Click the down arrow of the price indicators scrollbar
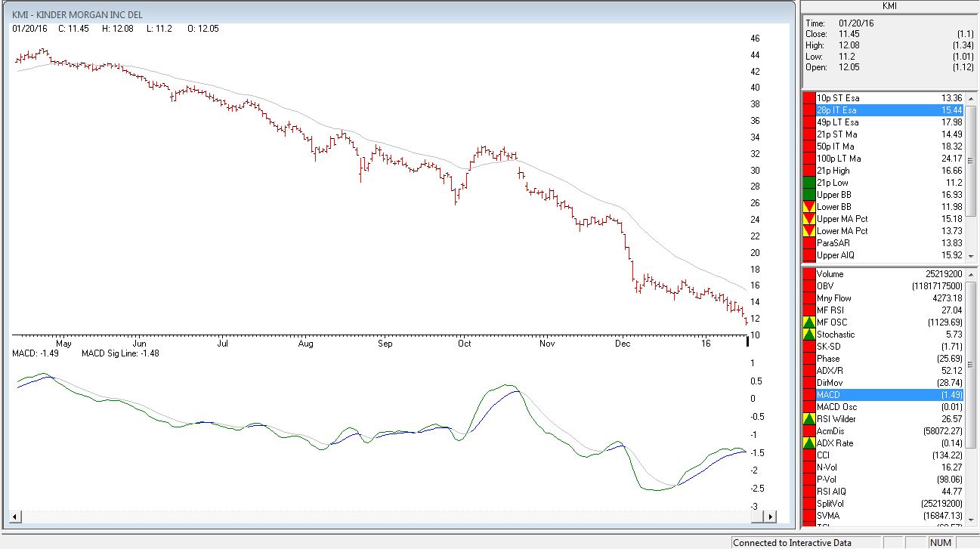980x549 pixels. (972, 256)
